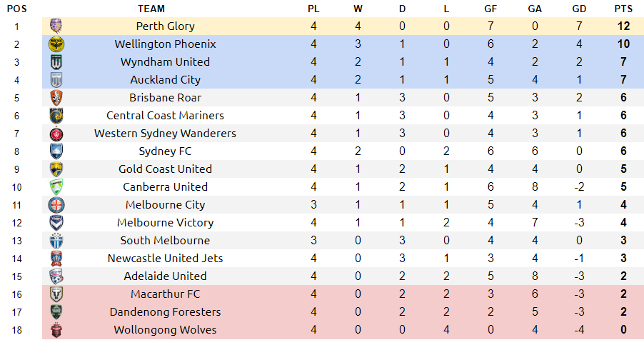
Task: Click the Newcastle United Jets team name
Action: pyautogui.click(x=166, y=258)
